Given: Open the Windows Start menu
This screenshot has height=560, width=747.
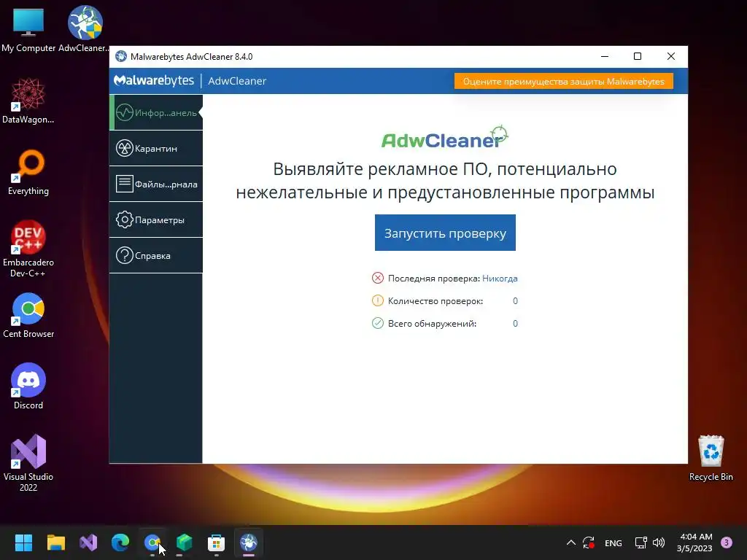Looking at the screenshot, I should click(23, 542).
